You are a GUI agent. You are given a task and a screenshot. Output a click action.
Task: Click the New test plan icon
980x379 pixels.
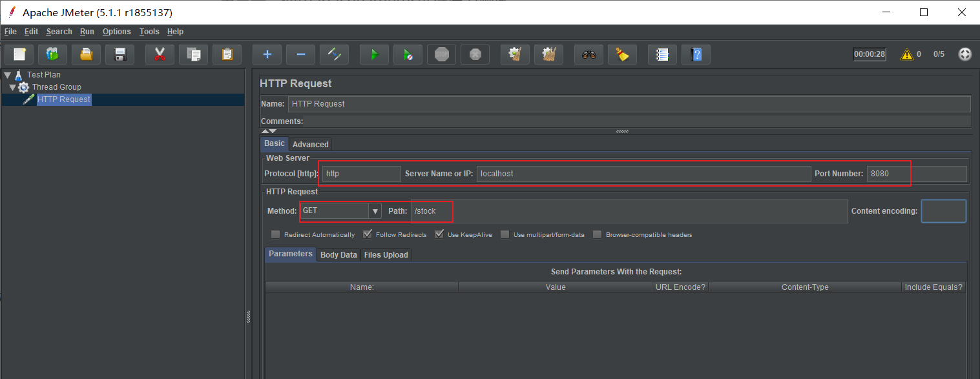click(x=19, y=54)
